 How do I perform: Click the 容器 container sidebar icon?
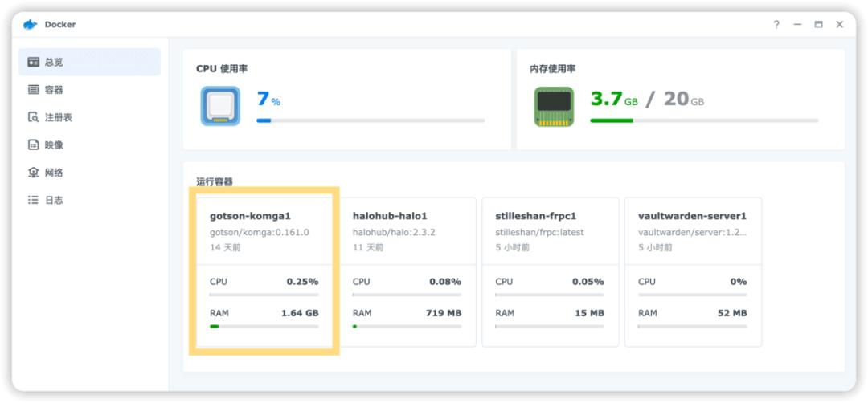(x=34, y=90)
